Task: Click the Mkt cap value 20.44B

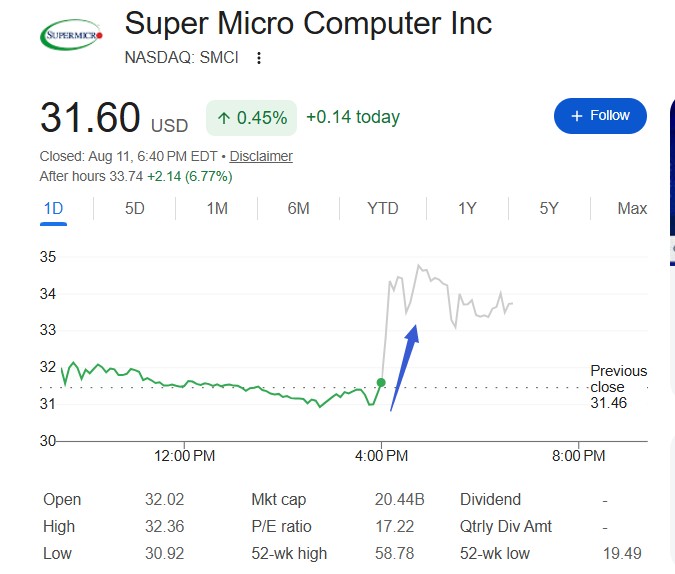Action: pos(399,500)
